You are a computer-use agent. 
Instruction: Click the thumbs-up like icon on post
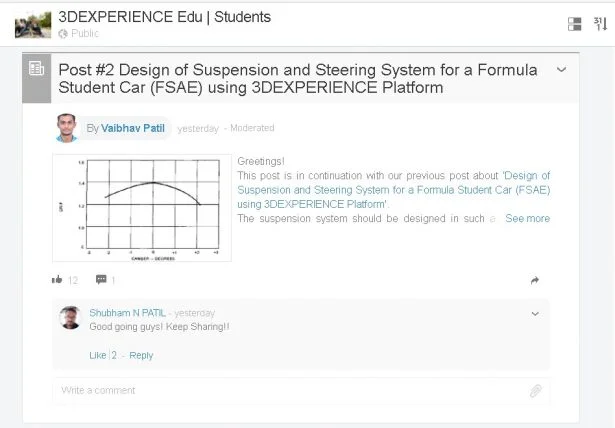point(57,280)
